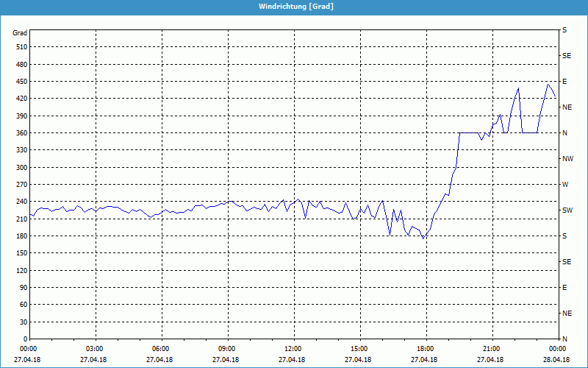
Task: Click the 90 y-axis tick label
Action: coord(23,288)
